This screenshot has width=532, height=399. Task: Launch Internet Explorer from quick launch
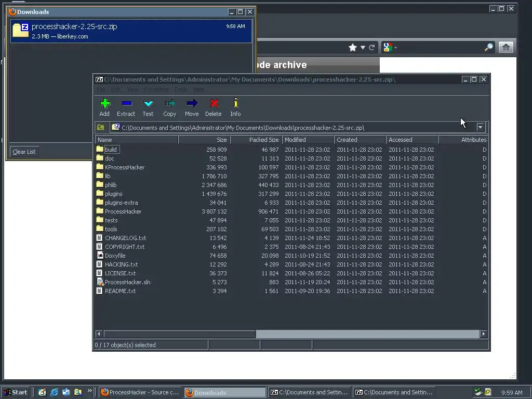click(x=54, y=392)
